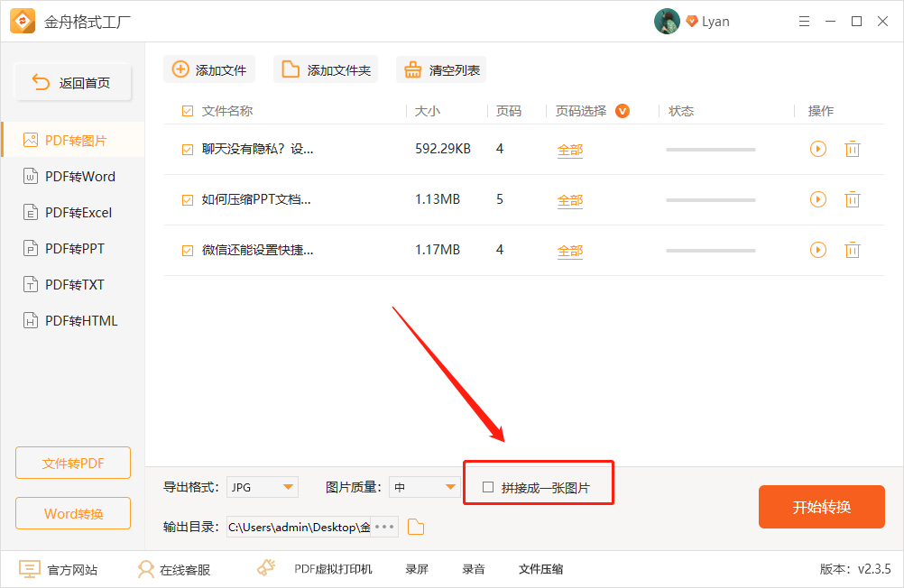Open PDF虚拟打印机 in the bottom bar
Screen dimensions: 904x588
click(333, 570)
